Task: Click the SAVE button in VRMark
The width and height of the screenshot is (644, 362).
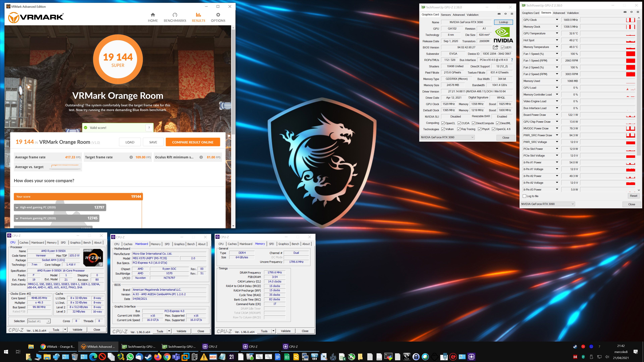Action: pyautogui.click(x=153, y=142)
